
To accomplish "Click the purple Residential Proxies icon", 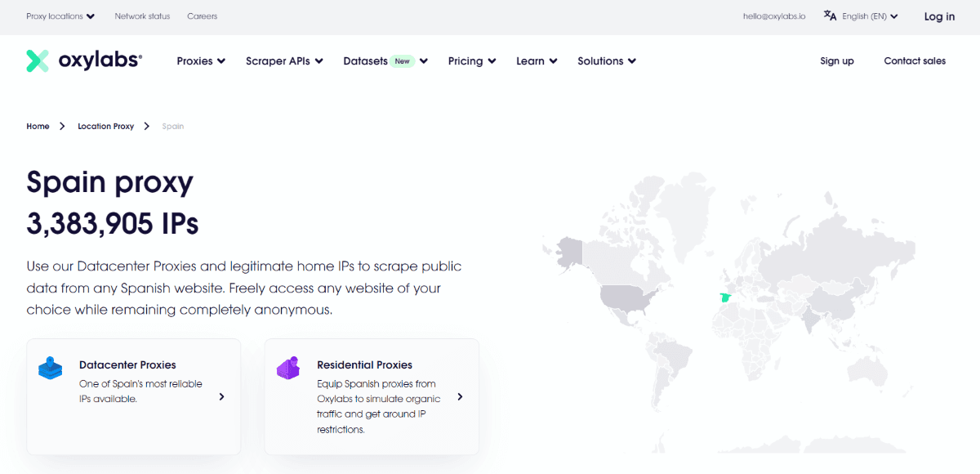I will pos(288,368).
